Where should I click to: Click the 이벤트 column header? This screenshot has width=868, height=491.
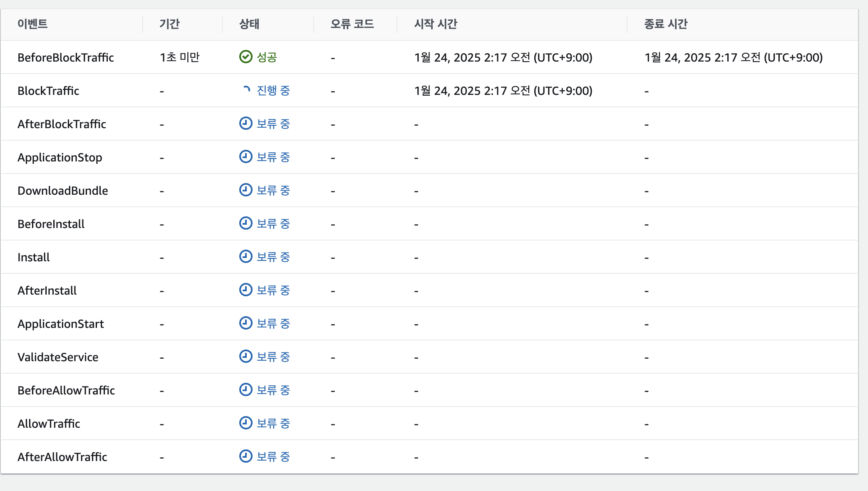click(x=32, y=24)
